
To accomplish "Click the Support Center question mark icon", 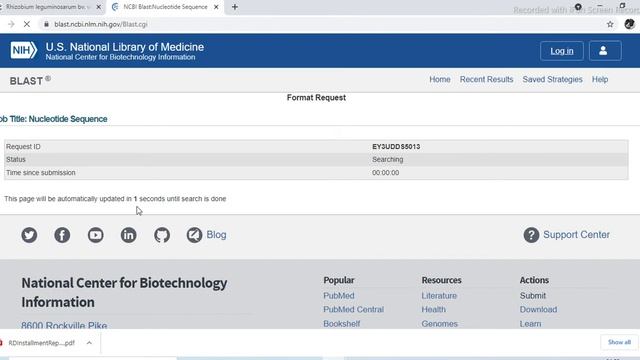I will click(x=531, y=235).
